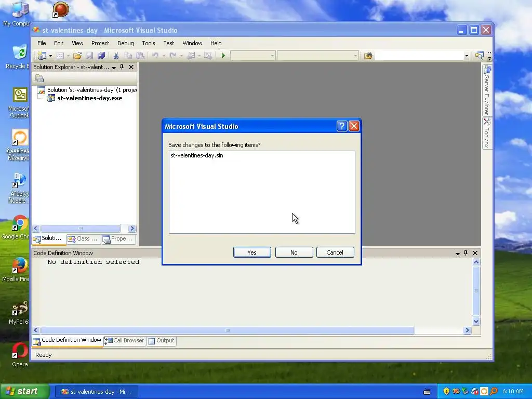
Task: Select Solution 'st-valentines-day' tree node
Action: click(x=87, y=90)
